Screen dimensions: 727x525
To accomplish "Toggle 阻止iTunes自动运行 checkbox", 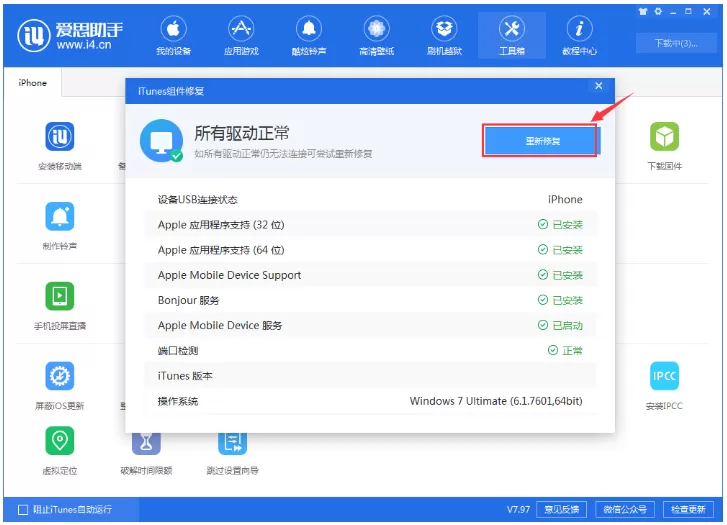I will click(x=23, y=510).
